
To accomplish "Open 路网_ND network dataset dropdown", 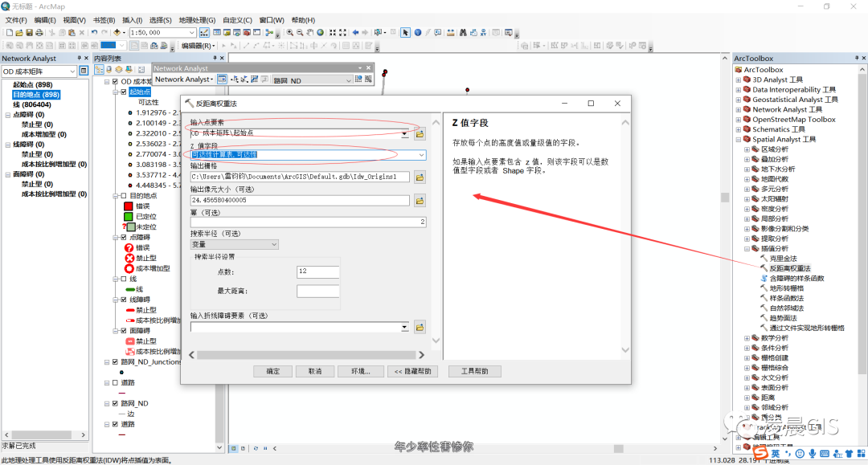I will (349, 80).
